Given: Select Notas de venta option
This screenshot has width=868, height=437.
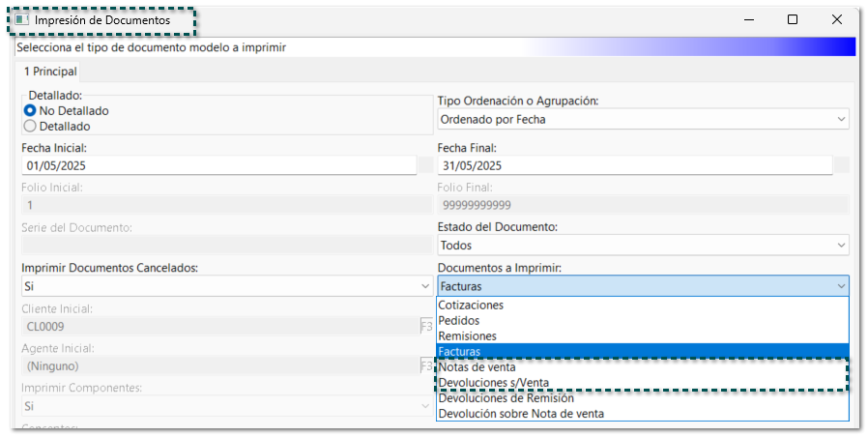Looking at the screenshot, I should tap(477, 367).
